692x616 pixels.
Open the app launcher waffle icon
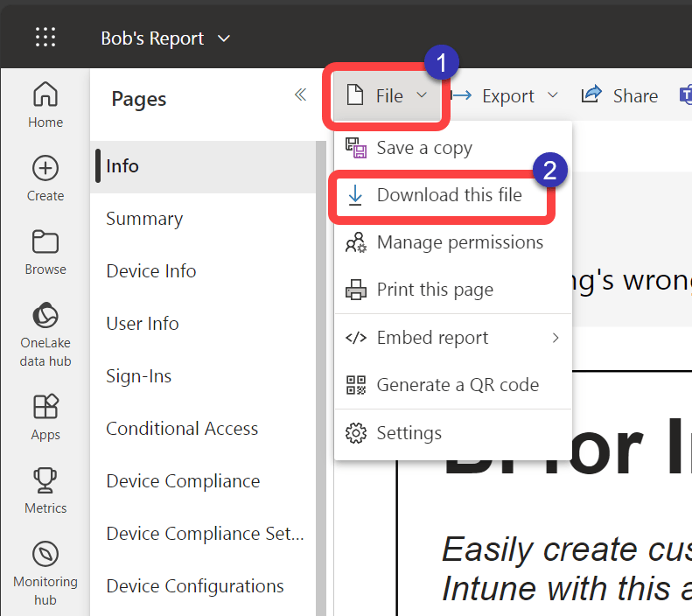[x=45, y=37]
